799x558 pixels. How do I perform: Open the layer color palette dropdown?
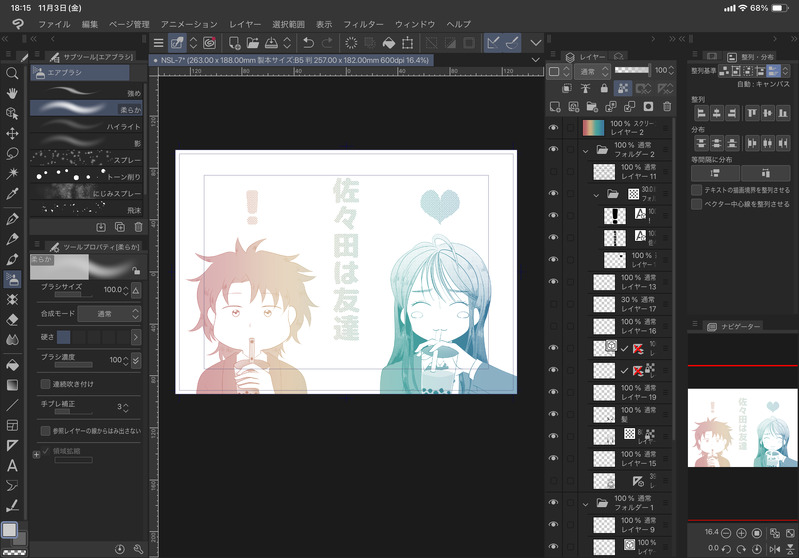tap(558, 71)
